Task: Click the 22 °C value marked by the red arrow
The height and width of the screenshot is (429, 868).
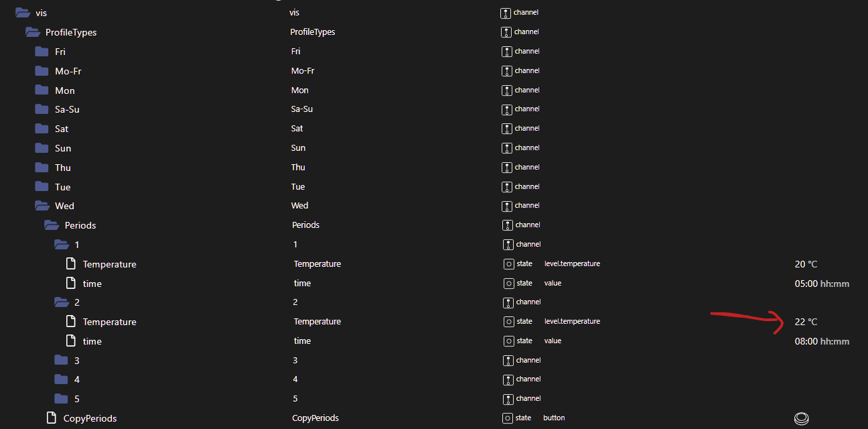Action: 806,321
